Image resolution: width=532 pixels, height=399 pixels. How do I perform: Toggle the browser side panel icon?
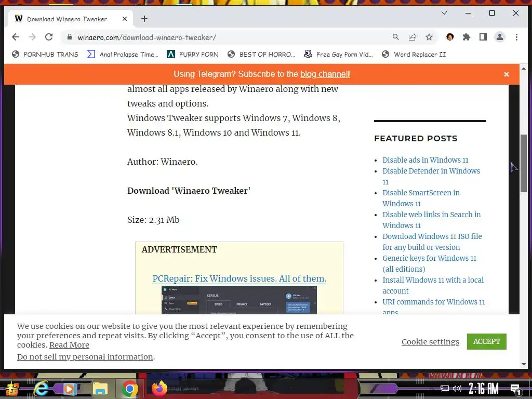click(483, 37)
